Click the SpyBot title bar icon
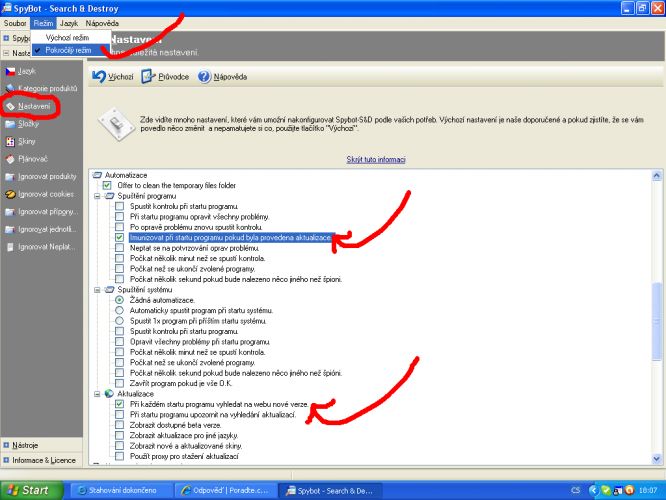The height and width of the screenshot is (500, 666). pos(6,8)
